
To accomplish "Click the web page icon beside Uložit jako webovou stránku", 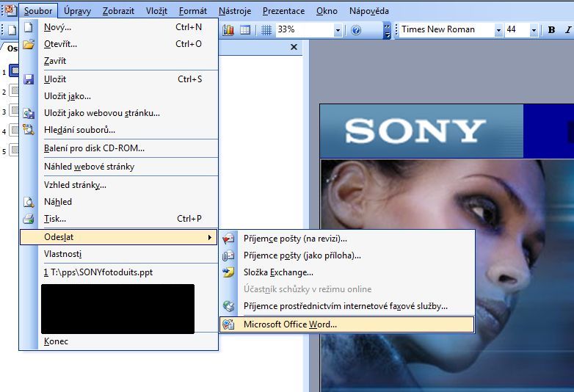I will [x=29, y=113].
